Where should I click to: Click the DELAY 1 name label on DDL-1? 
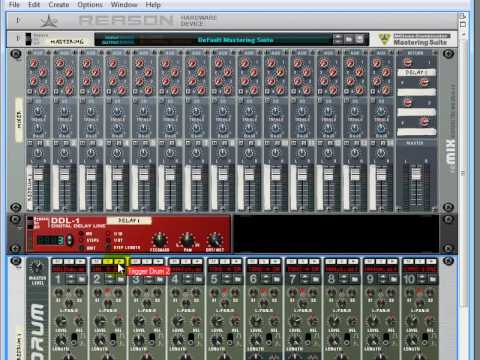pyautogui.click(x=129, y=220)
